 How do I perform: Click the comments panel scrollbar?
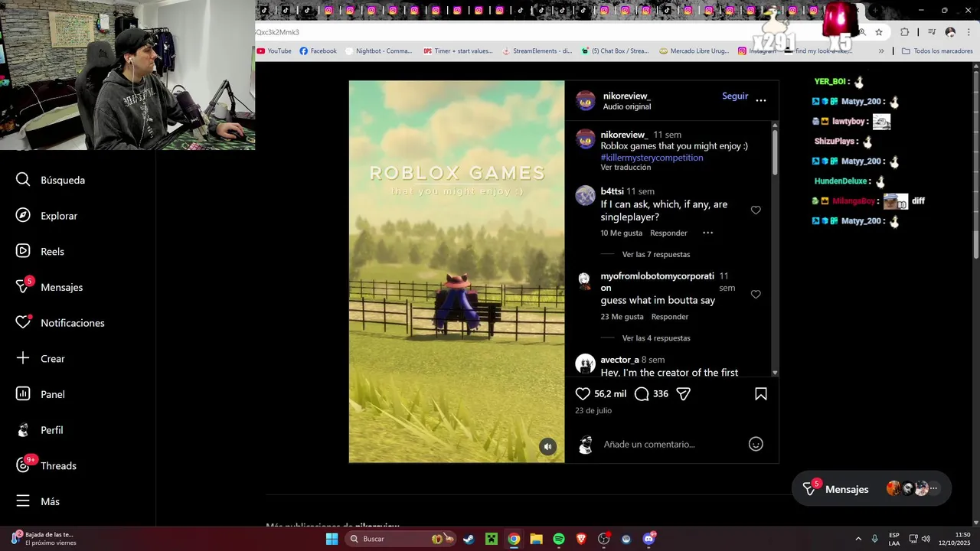coord(775,152)
